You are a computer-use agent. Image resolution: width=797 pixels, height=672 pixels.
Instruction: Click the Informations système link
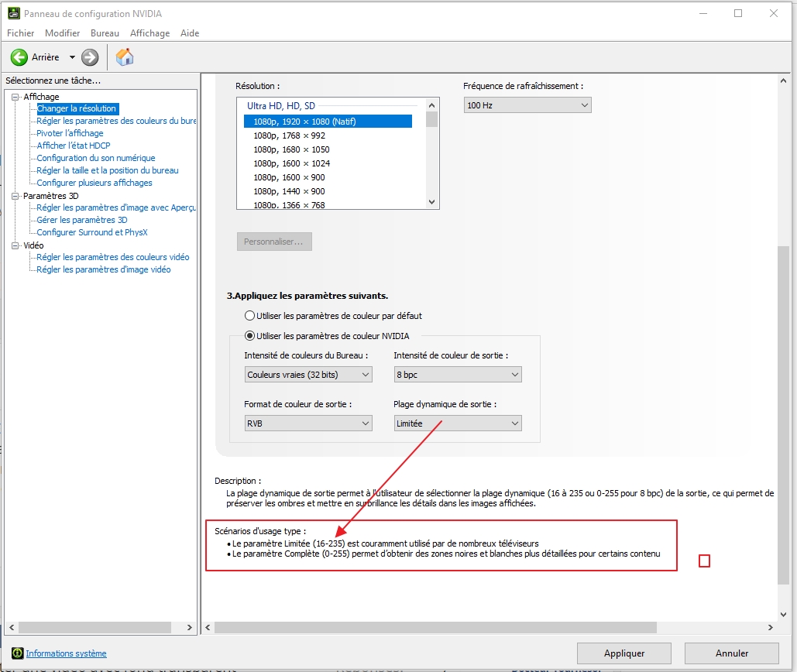66,653
